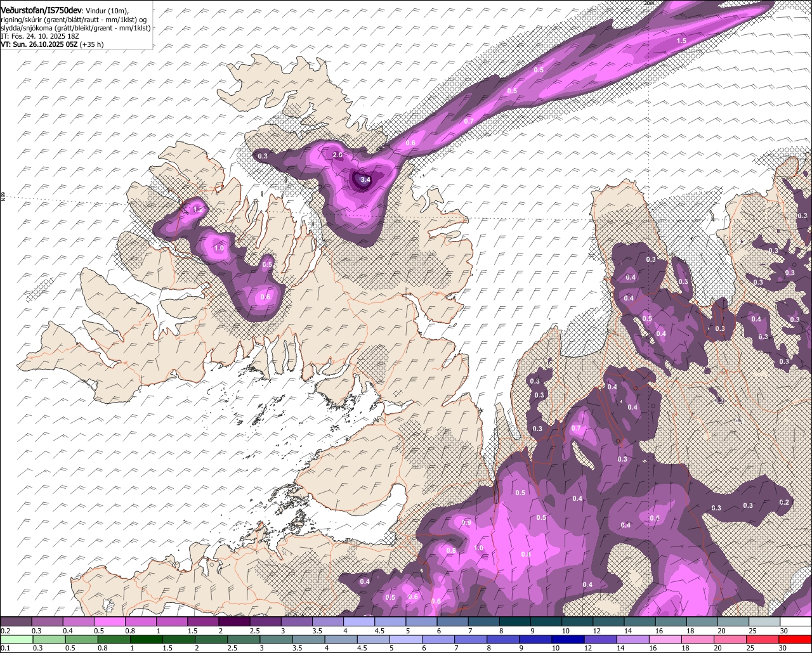The height and width of the screenshot is (653, 812).
Task: Click the Veðurstofan/IS750dev title text
Action: (x=41, y=11)
